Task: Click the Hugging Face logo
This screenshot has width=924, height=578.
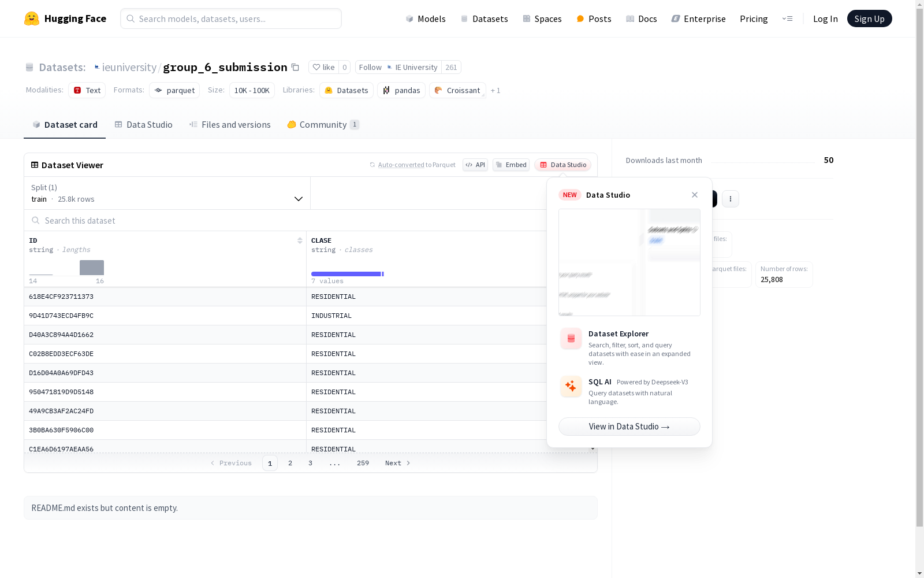Action: point(65,18)
